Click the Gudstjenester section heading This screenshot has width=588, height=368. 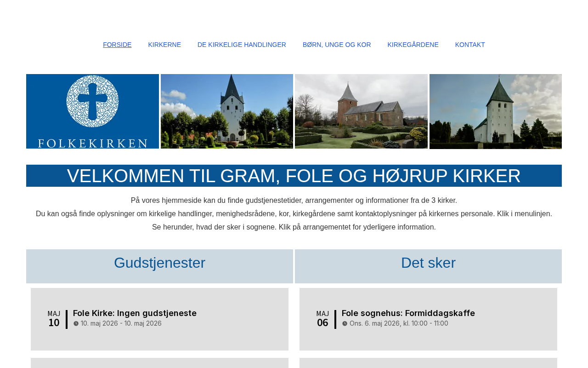point(159,263)
